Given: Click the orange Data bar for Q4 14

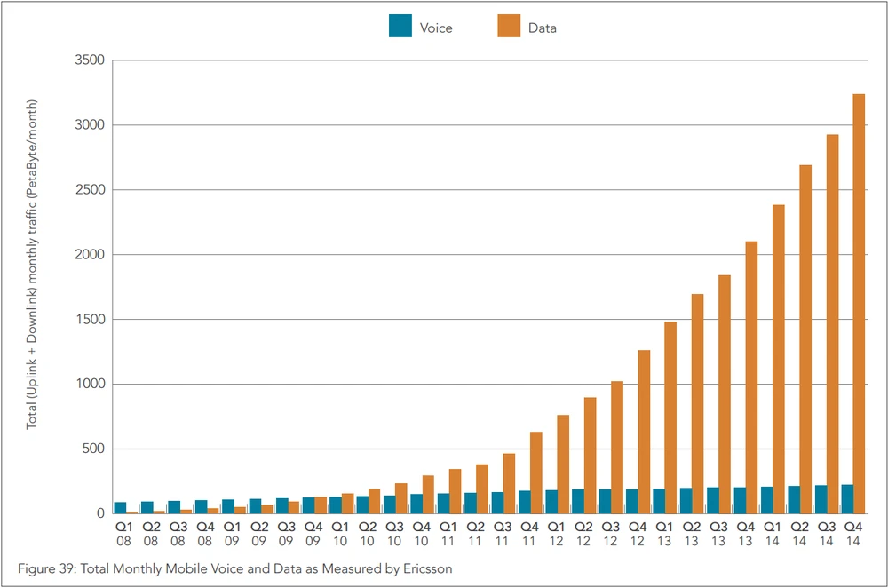Looking at the screenshot, I should coord(859,303).
